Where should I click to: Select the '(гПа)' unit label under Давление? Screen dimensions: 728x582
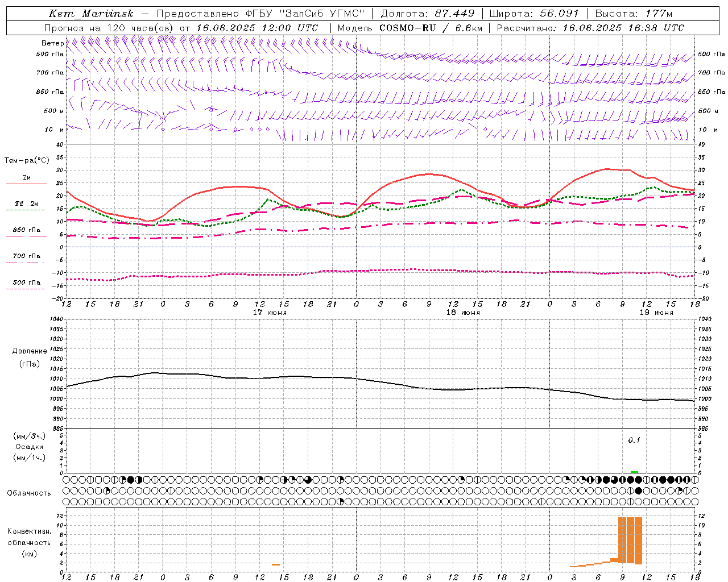(30, 364)
